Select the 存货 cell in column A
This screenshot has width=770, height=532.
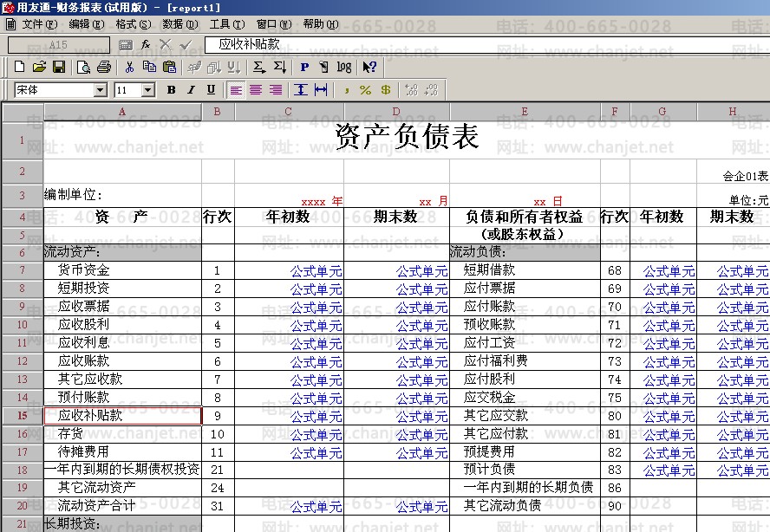click(121, 433)
